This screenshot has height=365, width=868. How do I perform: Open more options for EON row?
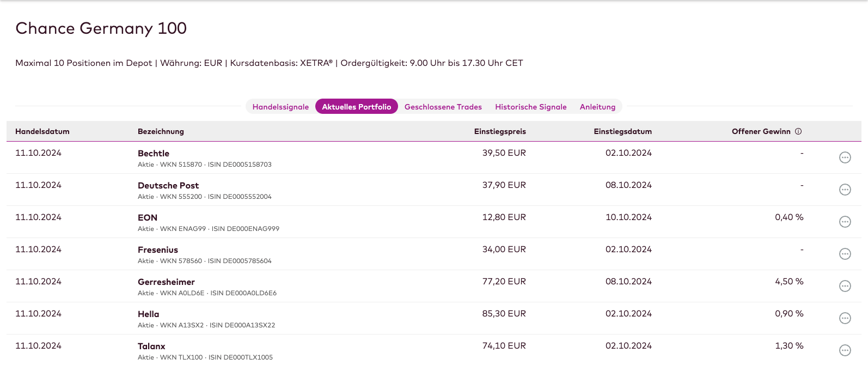(x=845, y=222)
